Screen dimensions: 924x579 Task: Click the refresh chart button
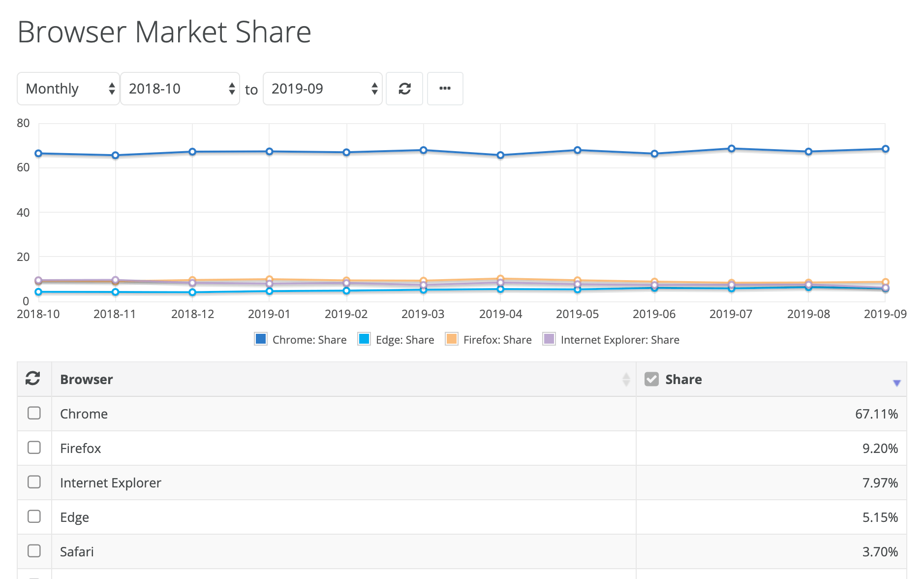coord(404,89)
